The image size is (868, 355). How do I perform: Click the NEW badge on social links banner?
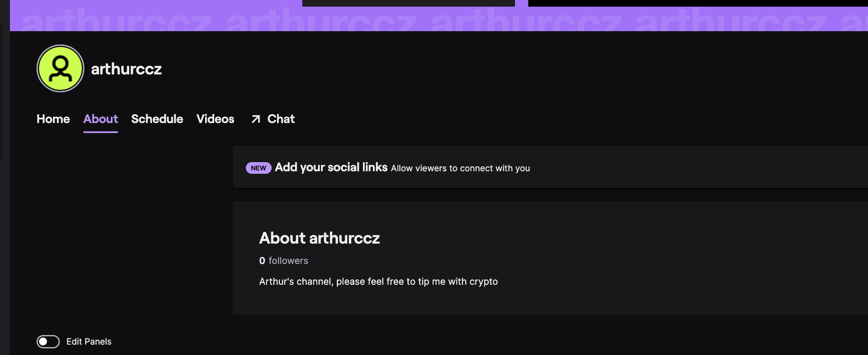pyautogui.click(x=258, y=168)
